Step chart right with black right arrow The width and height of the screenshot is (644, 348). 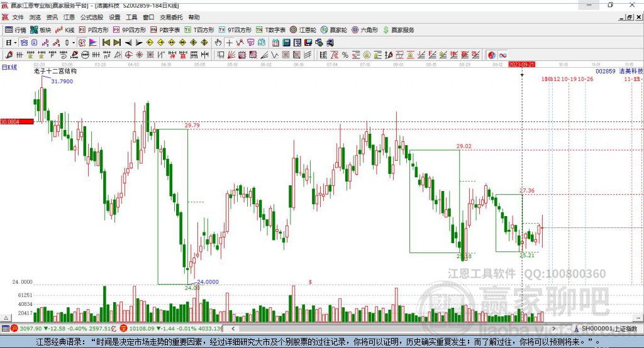click(x=139, y=43)
